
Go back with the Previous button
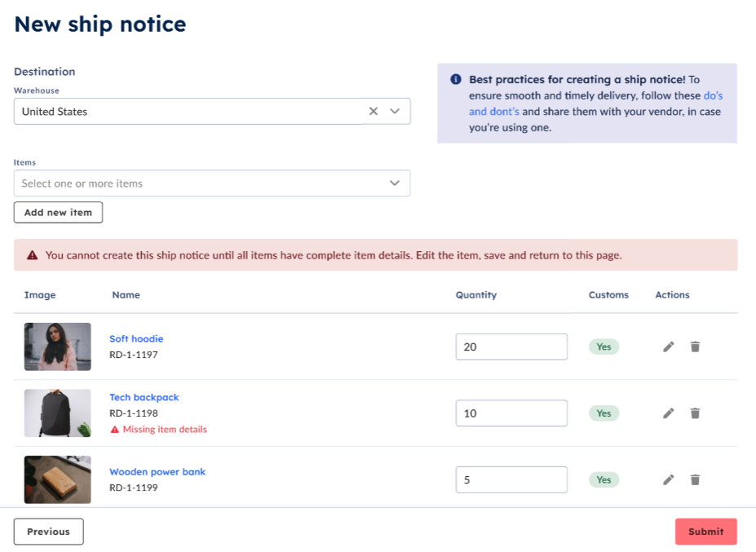(x=49, y=532)
